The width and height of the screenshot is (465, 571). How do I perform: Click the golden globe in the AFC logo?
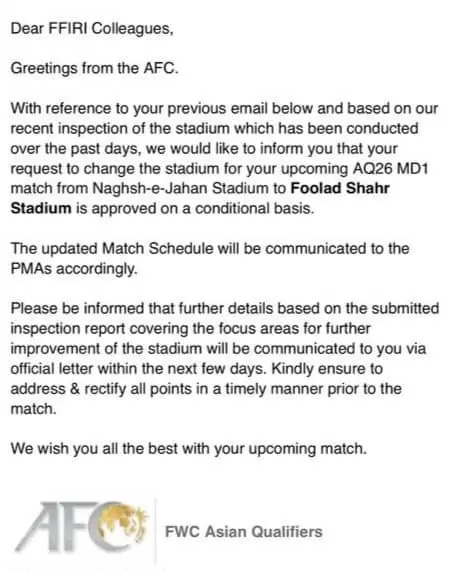coord(124,523)
